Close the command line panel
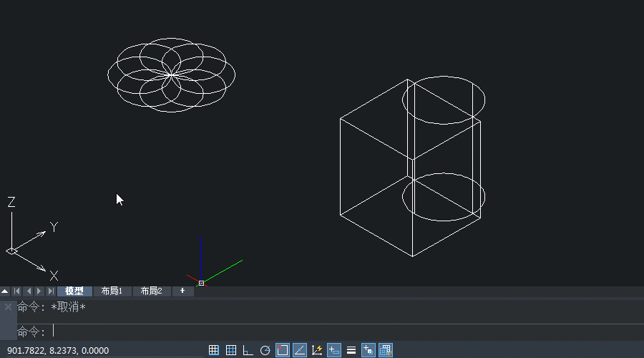This screenshot has width=644, height=358. tap(8, 306)
